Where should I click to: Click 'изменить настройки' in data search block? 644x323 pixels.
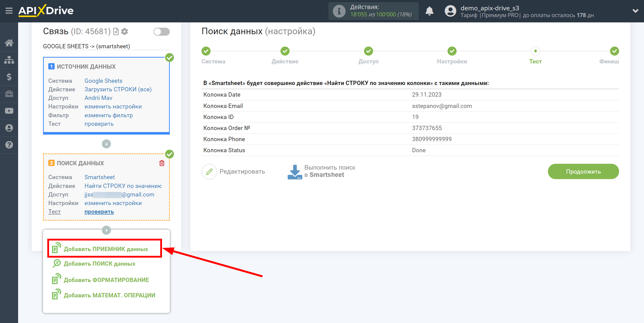113,203
